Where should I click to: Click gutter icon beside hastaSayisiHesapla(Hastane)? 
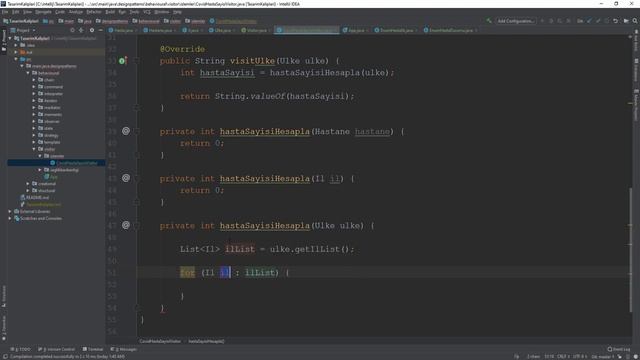(126, 131)
